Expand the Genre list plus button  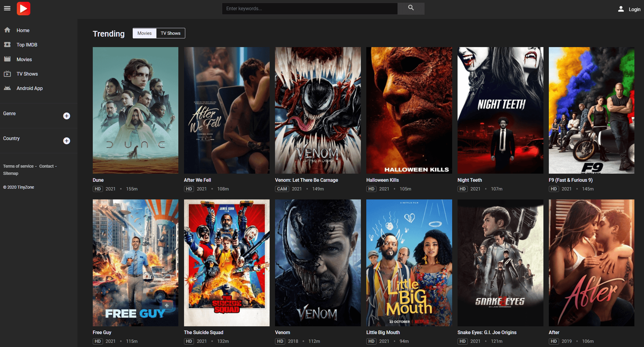(67, 116)
